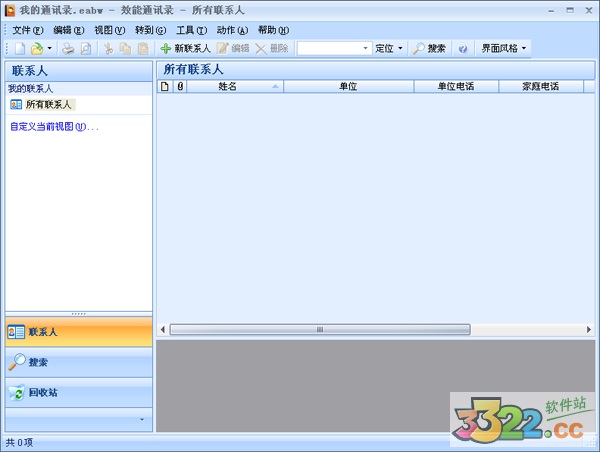The image size is (600, 452).
Task: Sort by the 单位 column header
Action: [x=348, y=86]
